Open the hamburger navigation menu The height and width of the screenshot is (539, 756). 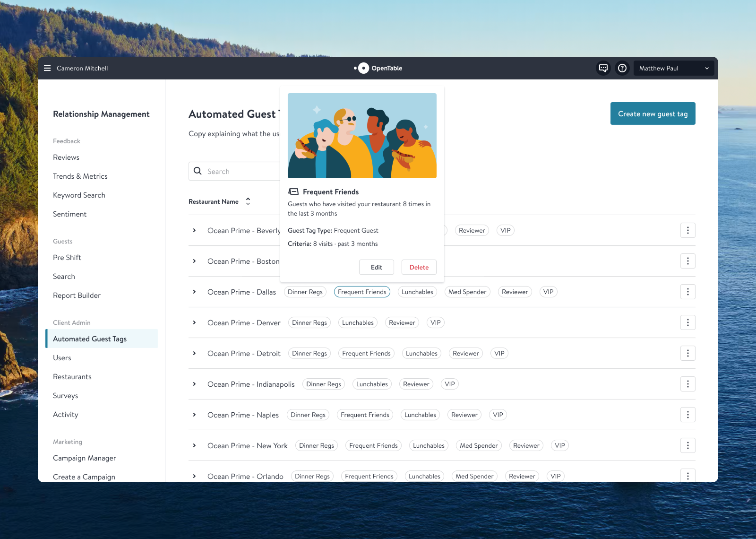point(47,68)
